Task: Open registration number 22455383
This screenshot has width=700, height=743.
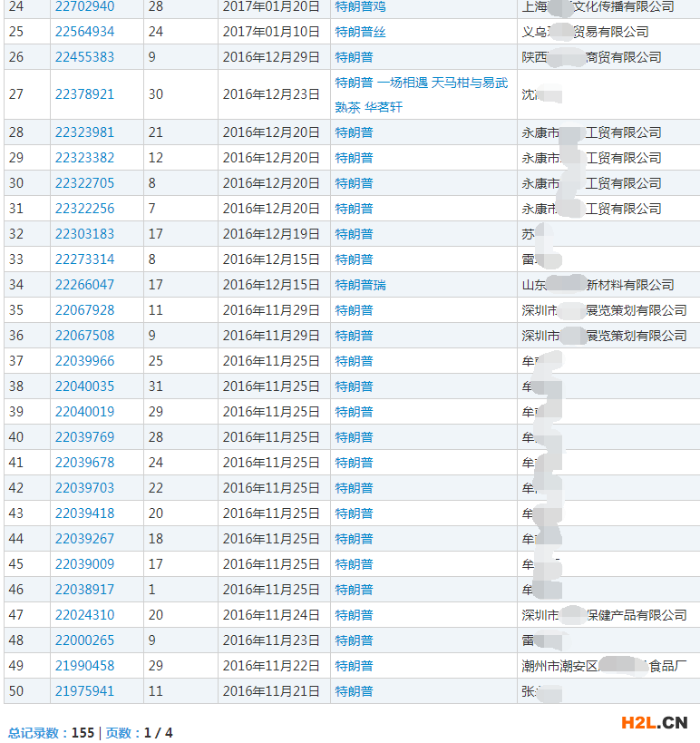Action: (x=84, y=57)
